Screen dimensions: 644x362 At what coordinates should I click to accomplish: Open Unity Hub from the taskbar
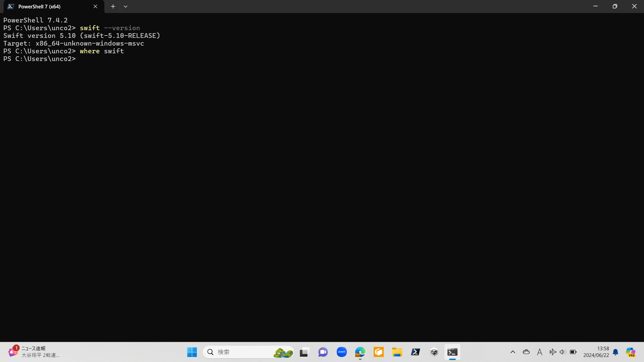click(434, 352)
